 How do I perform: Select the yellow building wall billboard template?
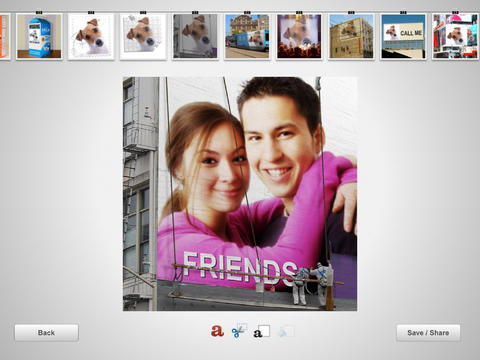[351, 36]
